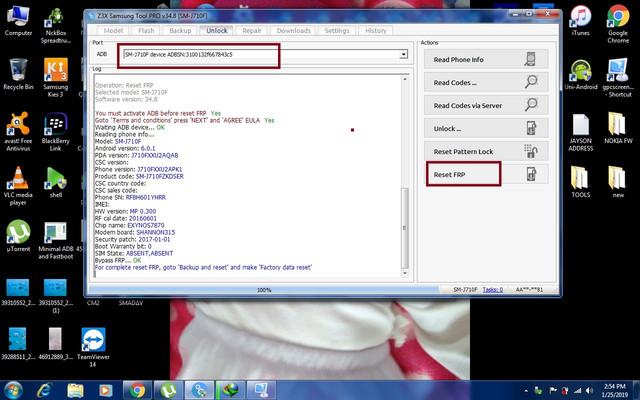This screenshot has height=400, width=640.
Task: Click Reset Pattern Lock button
Action: [x=486, y=151]
